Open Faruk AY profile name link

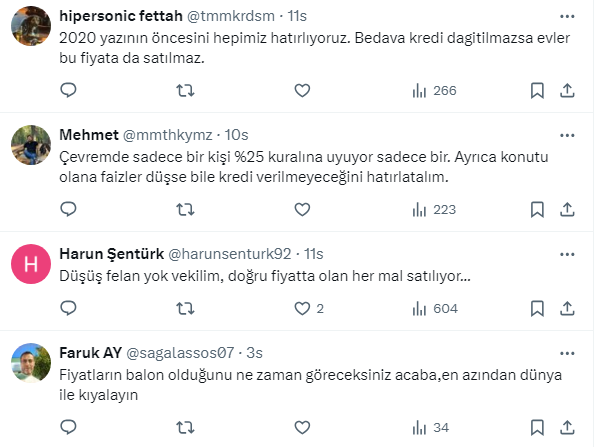pyautogui.click(x=91, y=353)
